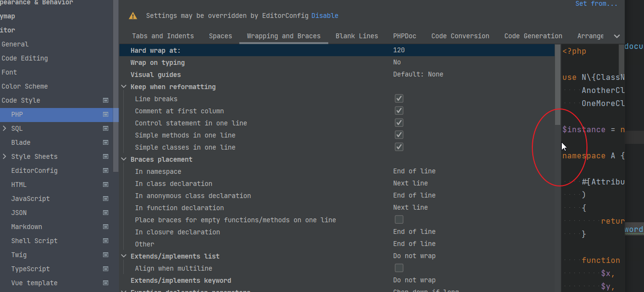Click the project-level icon next to HTML
Screen dimensions: 644x292
click(x=105, y=184)
